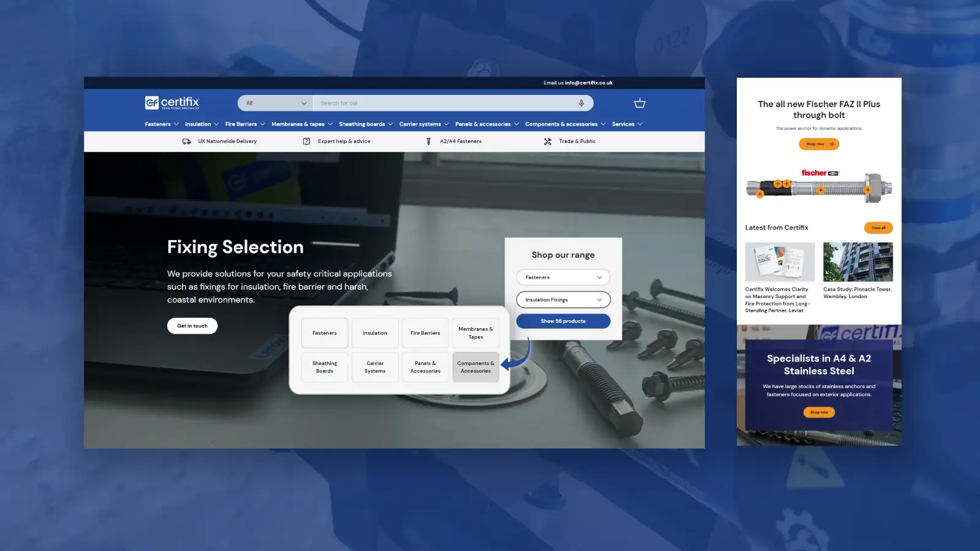Select the Fire Barriers category tile

425,333
